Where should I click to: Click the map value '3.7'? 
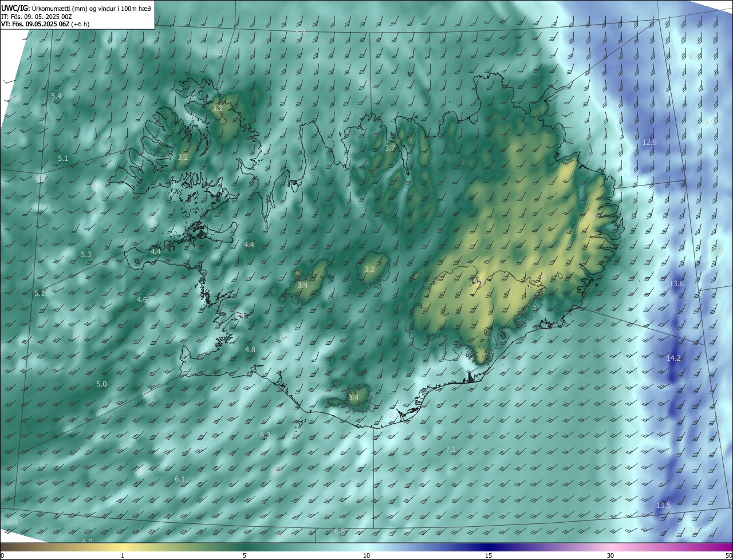(390, 148)
